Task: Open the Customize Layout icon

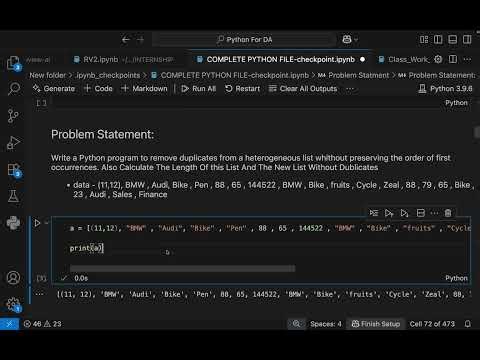Action: [x=424, y=39]
